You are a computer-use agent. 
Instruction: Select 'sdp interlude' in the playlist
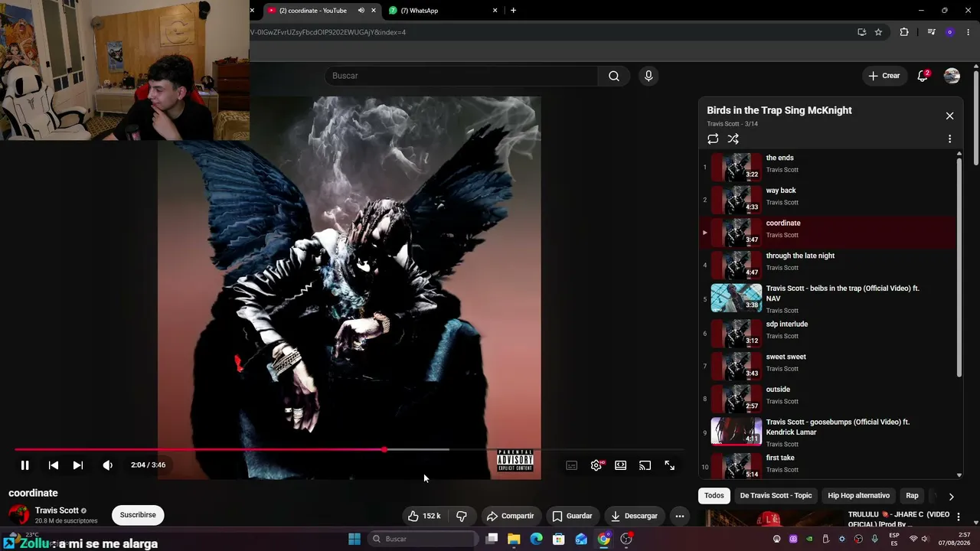click(828, 333)
